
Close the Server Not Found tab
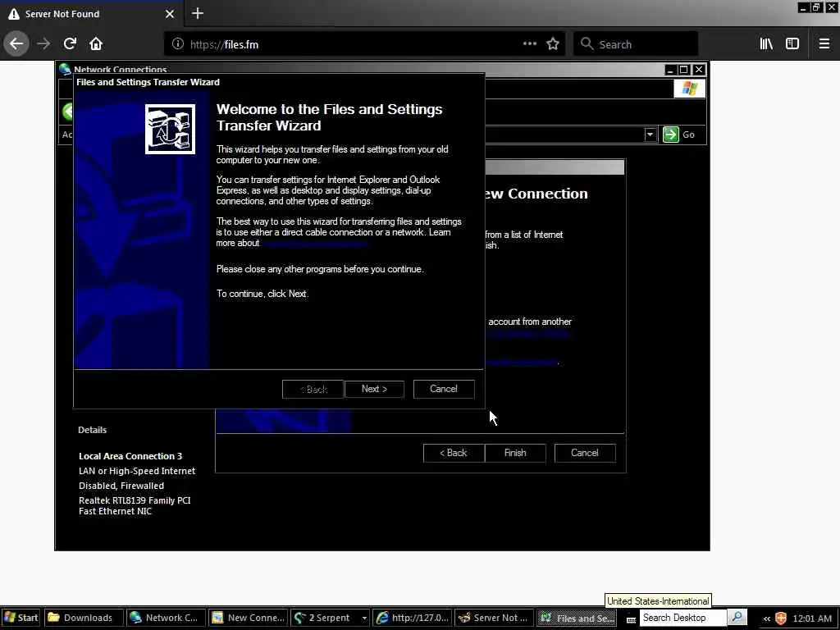tap(170, 14)
